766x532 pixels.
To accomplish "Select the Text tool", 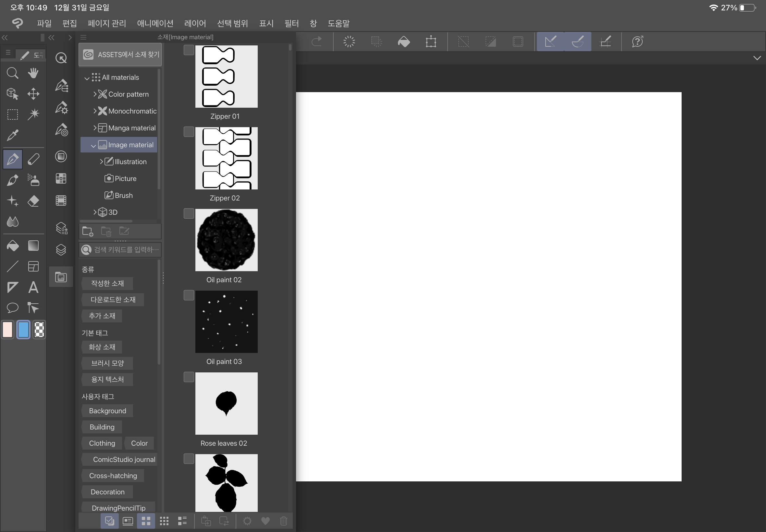I will (33, 287).
